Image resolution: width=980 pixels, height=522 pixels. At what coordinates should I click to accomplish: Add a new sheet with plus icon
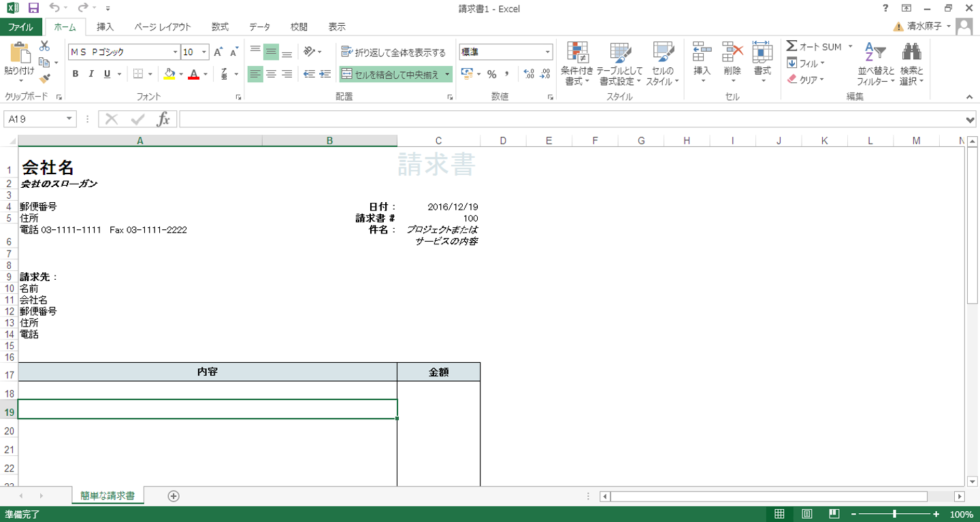[174, 496]
